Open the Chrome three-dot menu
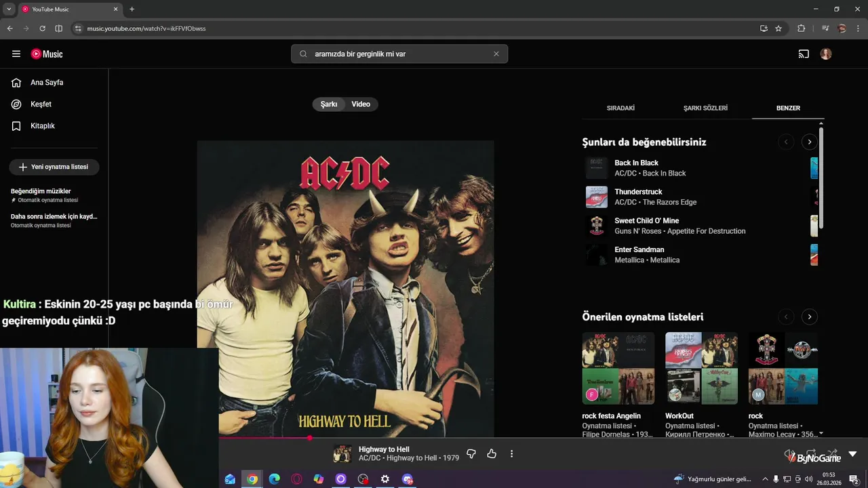 click(x=858, y=28)
